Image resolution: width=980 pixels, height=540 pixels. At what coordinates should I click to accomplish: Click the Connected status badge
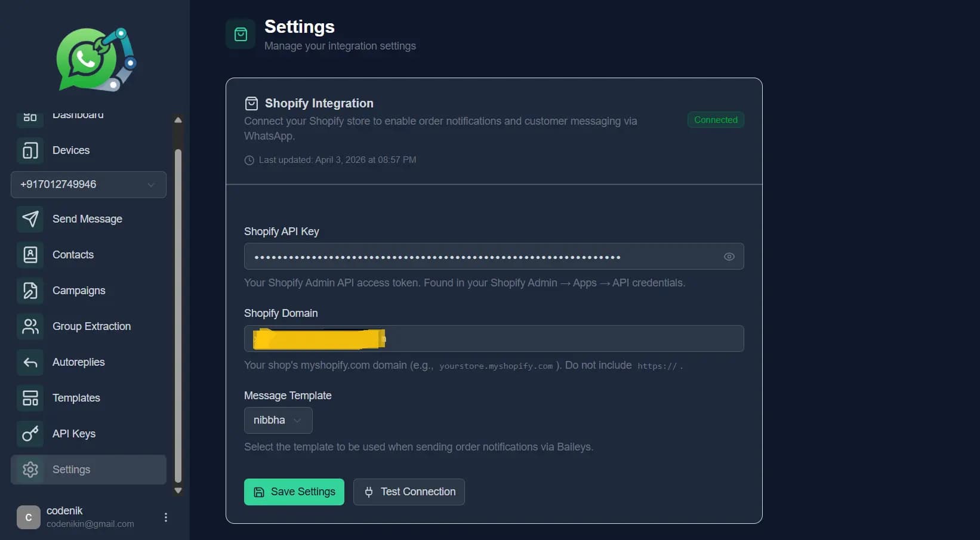(715, 119)
